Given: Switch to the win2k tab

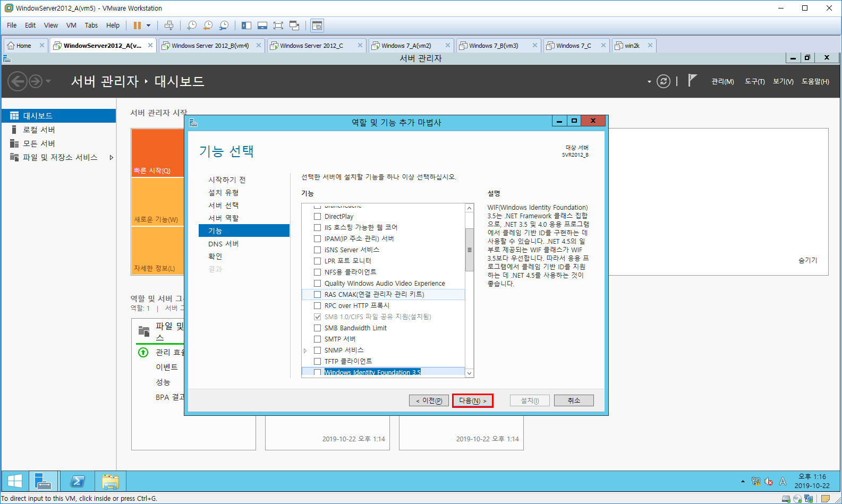Looking at the screenshot, I should point(632,46).
